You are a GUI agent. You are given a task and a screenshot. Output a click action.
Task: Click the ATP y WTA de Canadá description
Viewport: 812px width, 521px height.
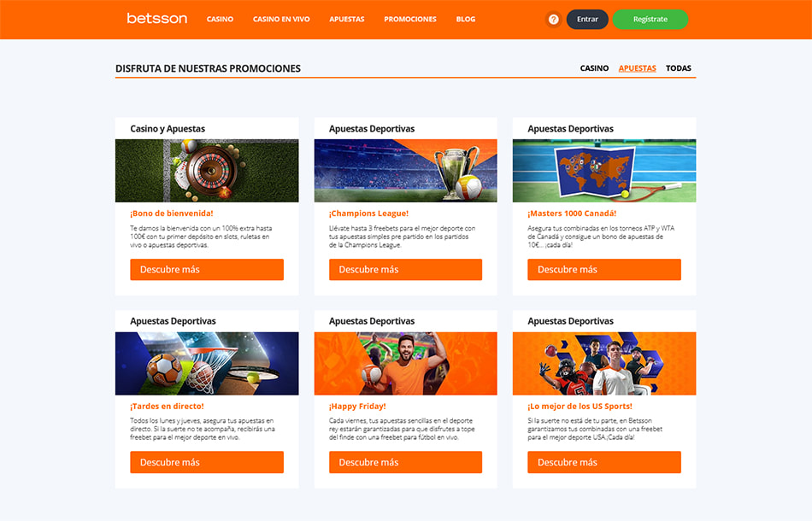click(x=601, y=237)
